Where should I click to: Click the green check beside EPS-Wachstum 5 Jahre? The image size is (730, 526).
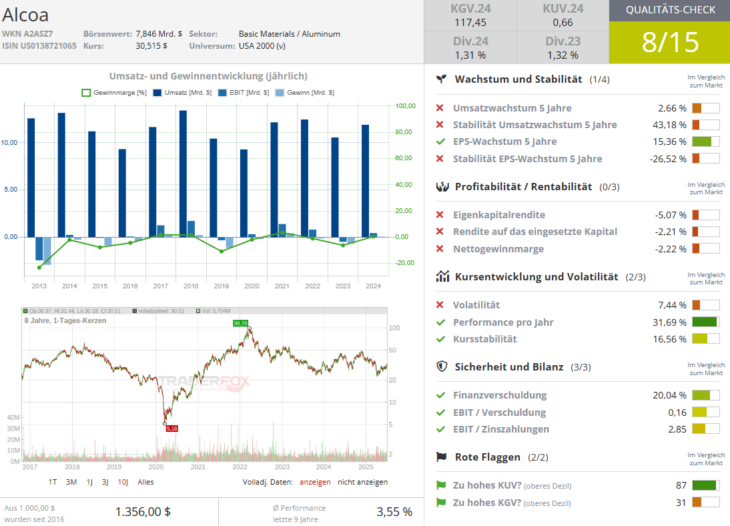coord(440,142)
